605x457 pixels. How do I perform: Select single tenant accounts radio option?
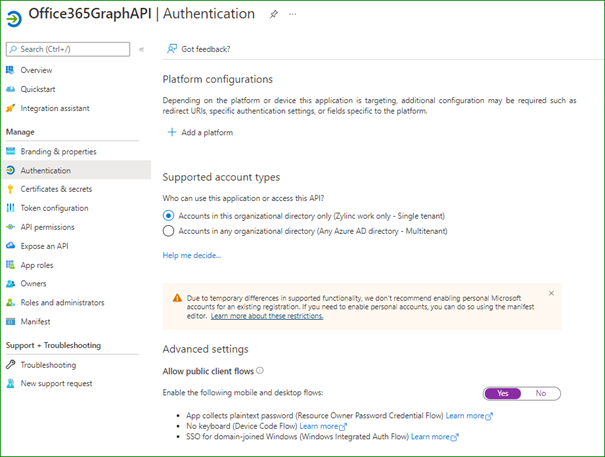pyautogui.click(x=168, y=216)
